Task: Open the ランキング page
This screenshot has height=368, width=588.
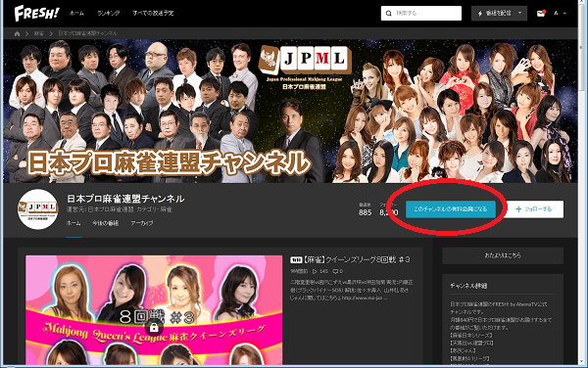Action: [x=109, y=13]
